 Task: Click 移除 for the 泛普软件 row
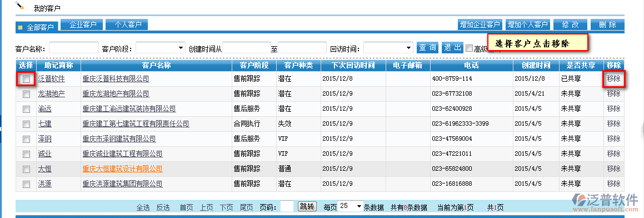(x=613, y=78)
